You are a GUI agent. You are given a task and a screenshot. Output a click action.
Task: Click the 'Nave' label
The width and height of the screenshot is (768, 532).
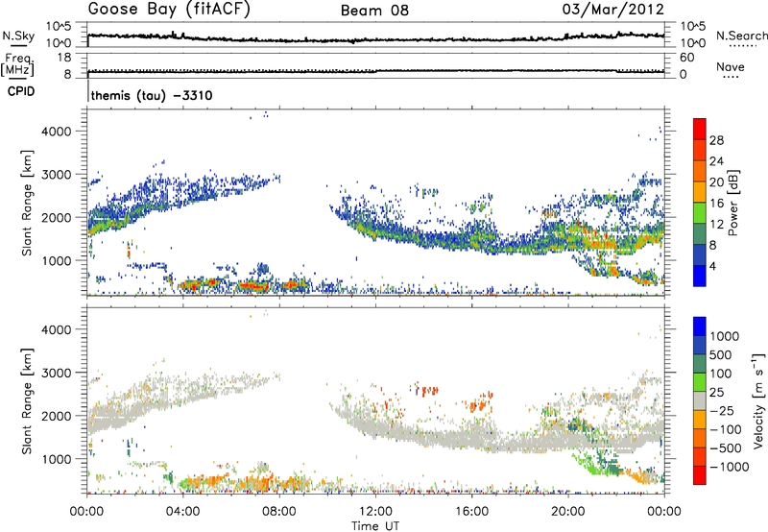731,66
